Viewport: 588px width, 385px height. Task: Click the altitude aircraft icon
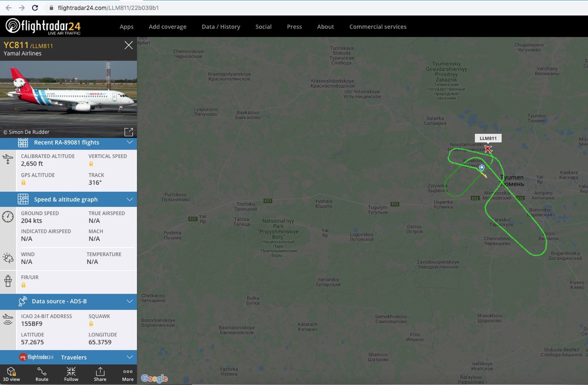(x=8, y=160)
